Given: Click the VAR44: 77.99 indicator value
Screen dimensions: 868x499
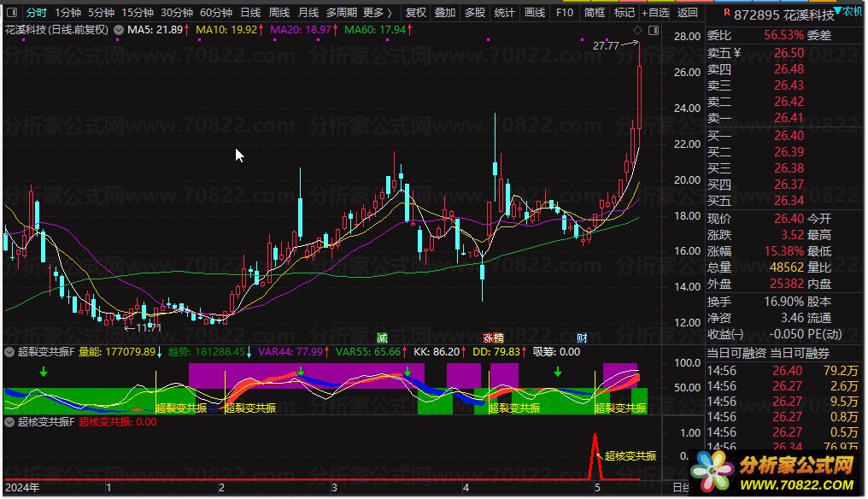Looking at the screenshot, I should point(294,352).
